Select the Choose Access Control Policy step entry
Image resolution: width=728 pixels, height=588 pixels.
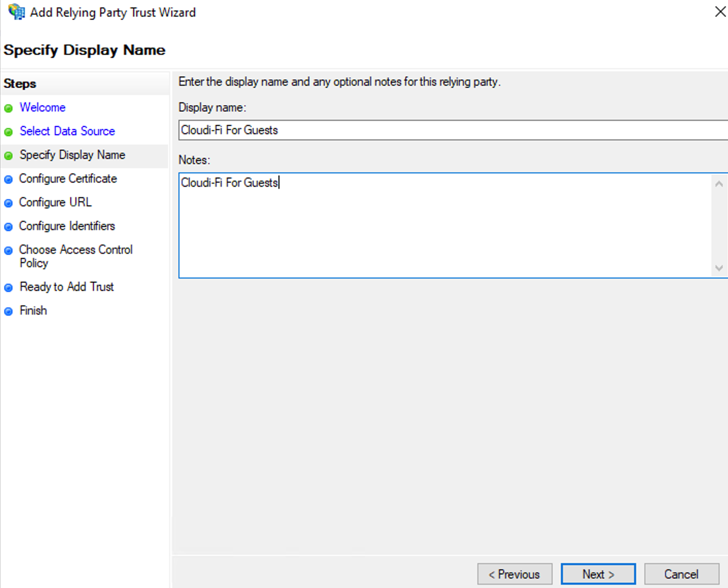point(76,256)
